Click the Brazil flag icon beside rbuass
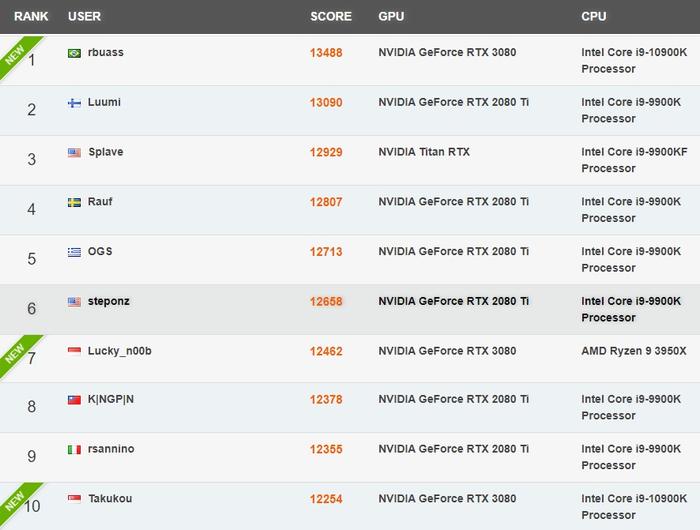 pos(74,53)
